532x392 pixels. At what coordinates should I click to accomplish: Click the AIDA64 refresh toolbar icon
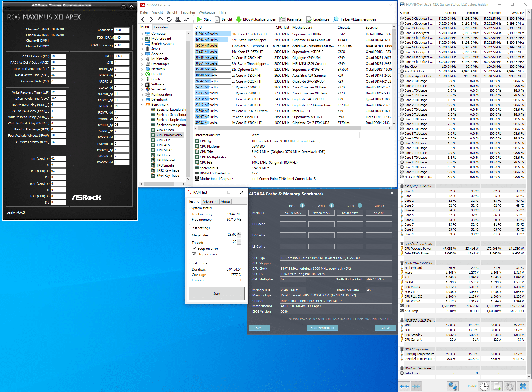(x=169, y=19)
